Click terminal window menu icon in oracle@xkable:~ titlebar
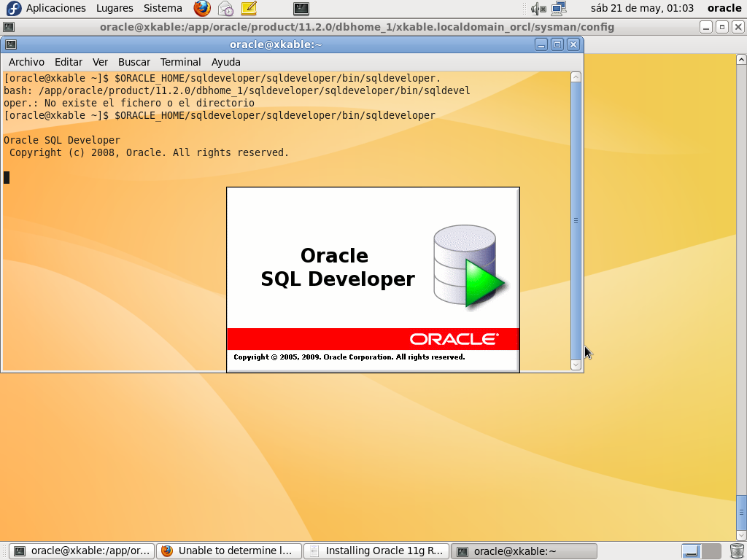This screenshot has height=560, width=747. 11,44
